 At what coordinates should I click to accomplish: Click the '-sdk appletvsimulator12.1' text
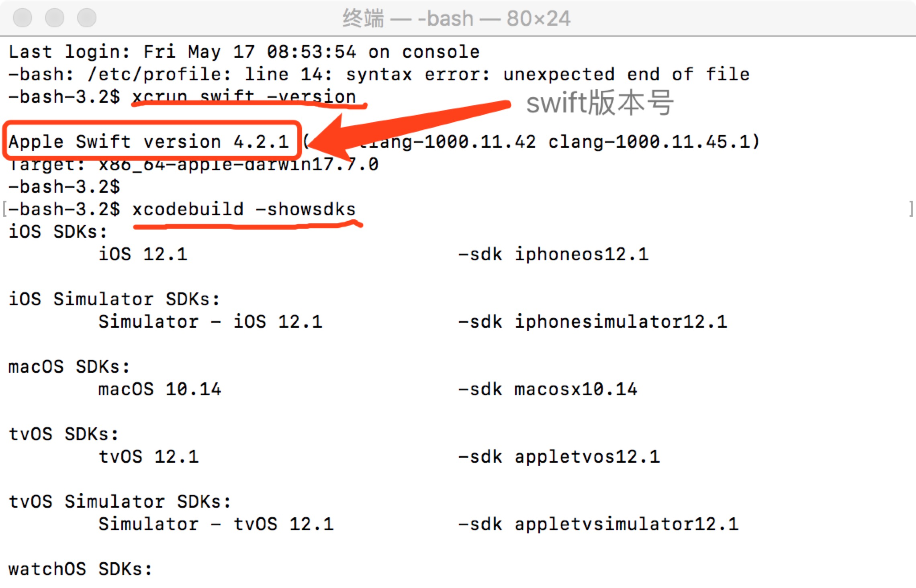[x=598, y=524]
